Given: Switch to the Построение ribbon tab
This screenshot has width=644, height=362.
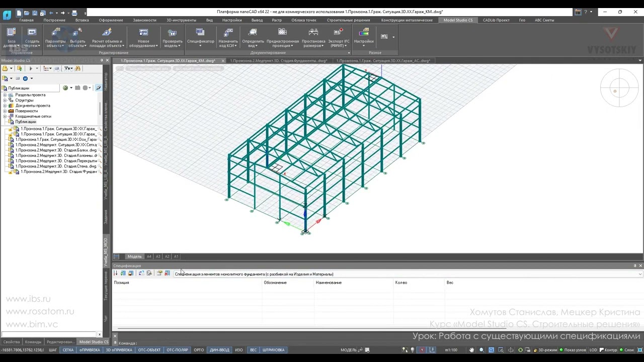Looking at the screenshot, I should 54,20.
